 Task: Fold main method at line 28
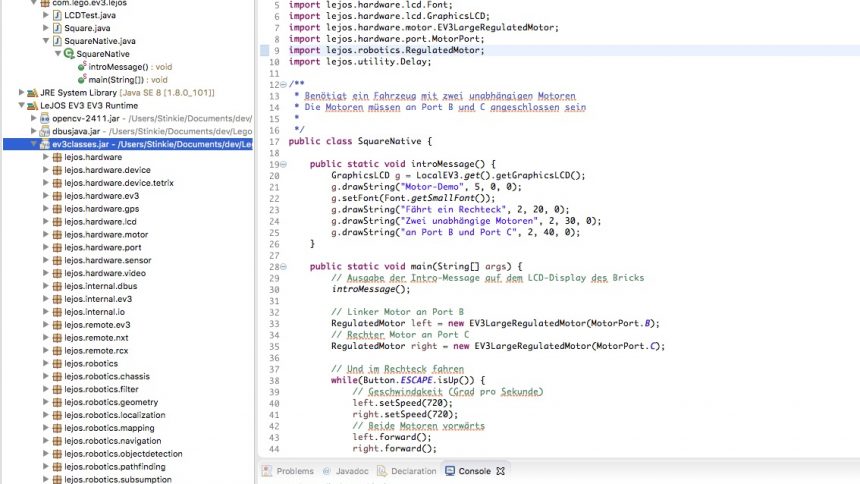click(284, 267)
